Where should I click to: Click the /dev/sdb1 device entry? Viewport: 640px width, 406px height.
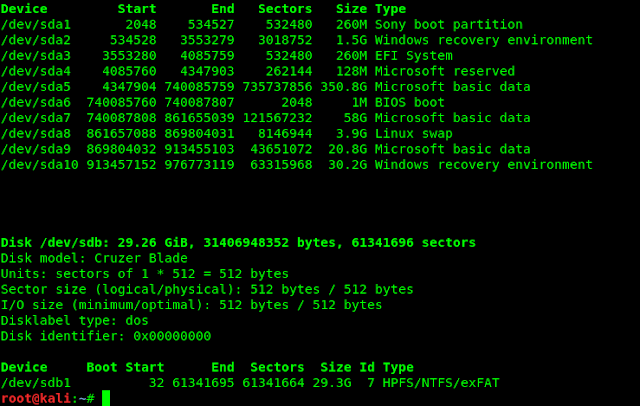click(36, 383)
